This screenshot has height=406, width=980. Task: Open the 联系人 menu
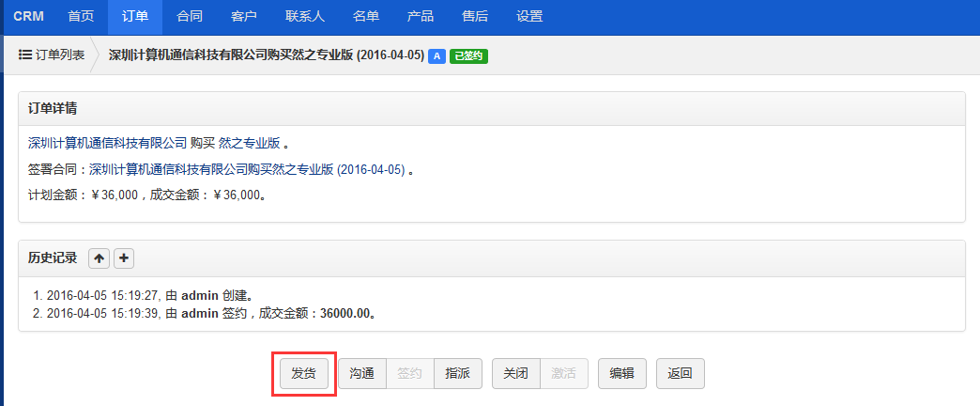[305, 17]
